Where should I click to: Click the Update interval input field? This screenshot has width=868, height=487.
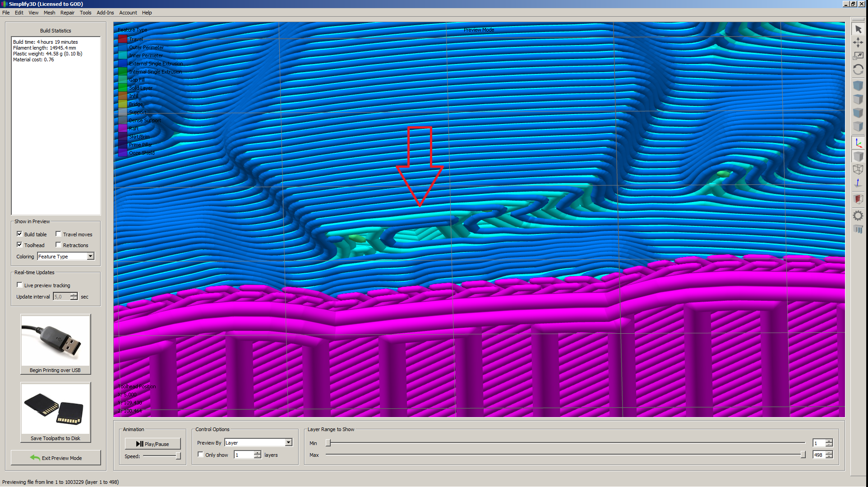pos(62,297)
